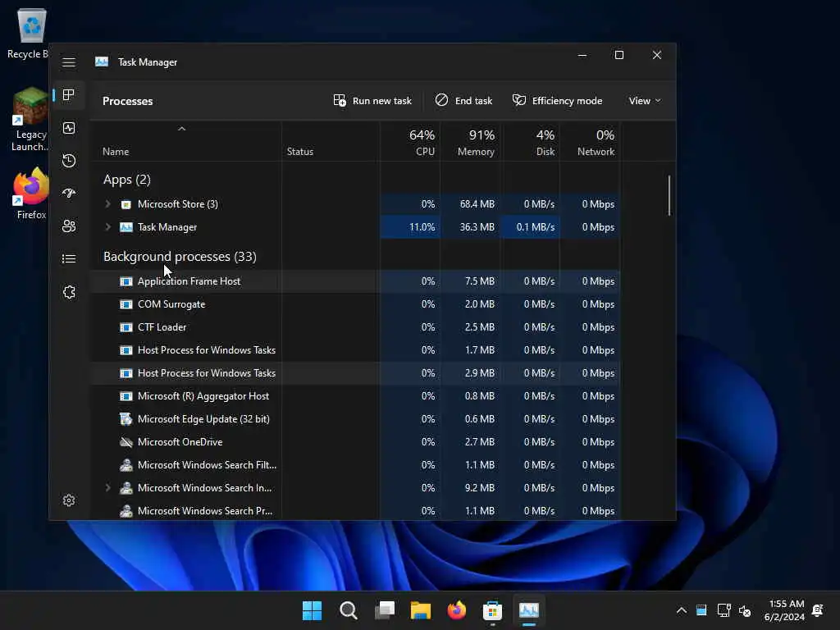The width and height of the screenshot is (840, 630).
Task: Maximize the Task Manager window
Action: click(619, 55)
